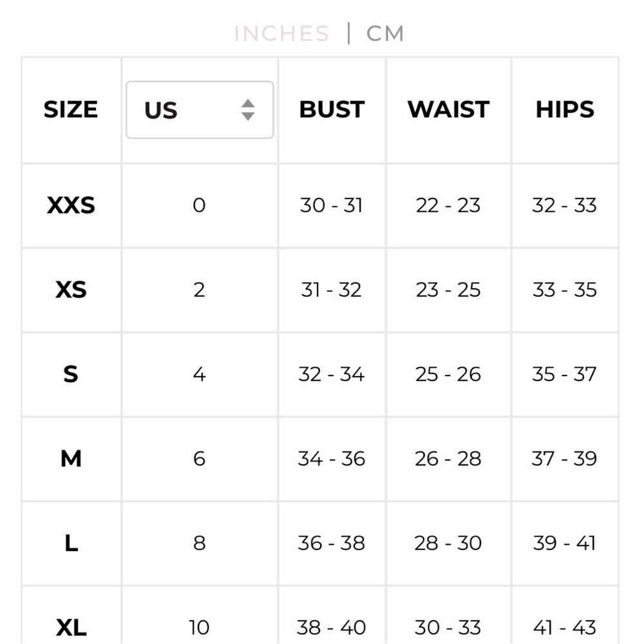Switch measurements to CM
Image resolution: width=644 pixels, height=644 pixels.
click(x=385, y=33)
